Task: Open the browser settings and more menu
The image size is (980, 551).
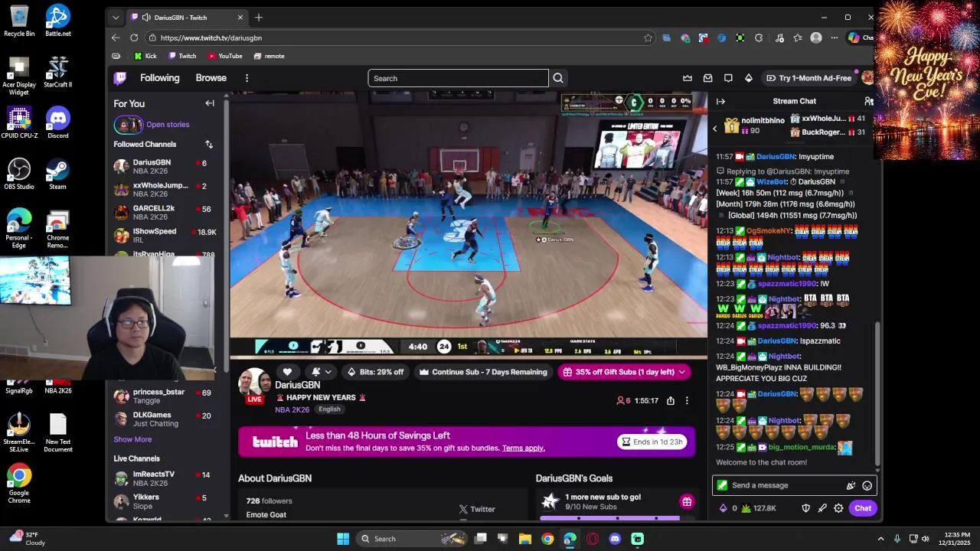Action: click(x=835, y=37)
